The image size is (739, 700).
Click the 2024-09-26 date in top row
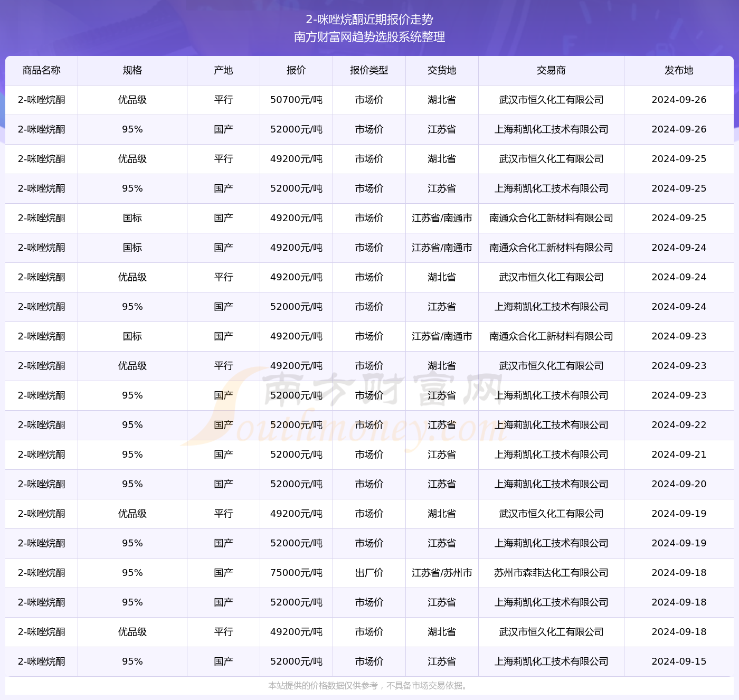tap(679, 100)
